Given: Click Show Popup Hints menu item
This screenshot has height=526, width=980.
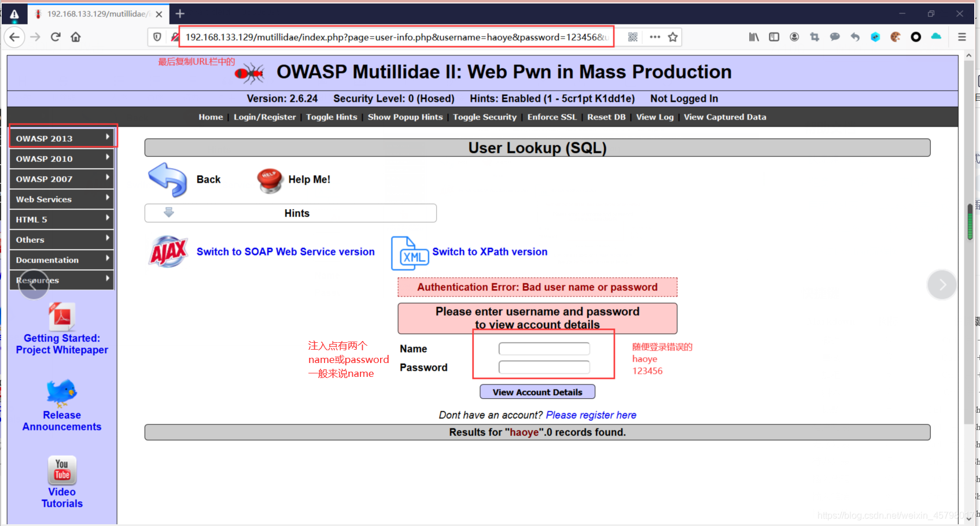Looking at the screenshot, I should tap(405, 117).
